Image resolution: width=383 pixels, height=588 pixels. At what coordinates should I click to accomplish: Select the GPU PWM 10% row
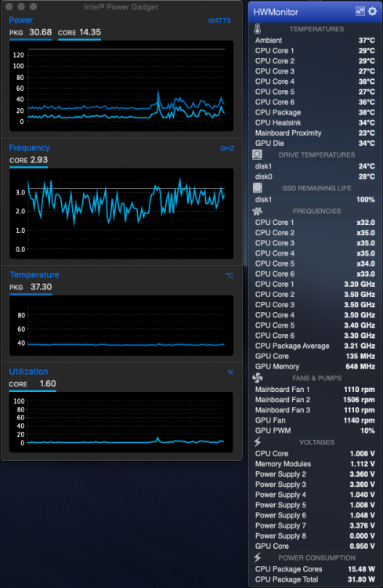click(x=315, y=430)
